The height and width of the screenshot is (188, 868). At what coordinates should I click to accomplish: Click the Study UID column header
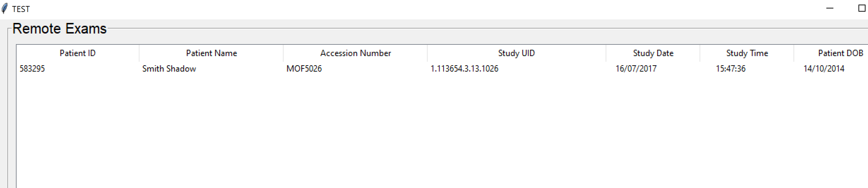pyautogui.click(x=517, y=53)
